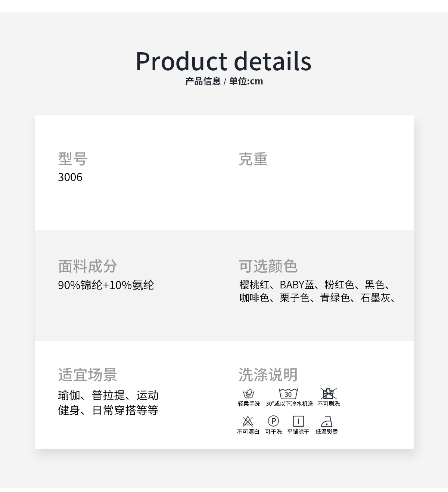Click the do not bleach triangle icon

248,421
